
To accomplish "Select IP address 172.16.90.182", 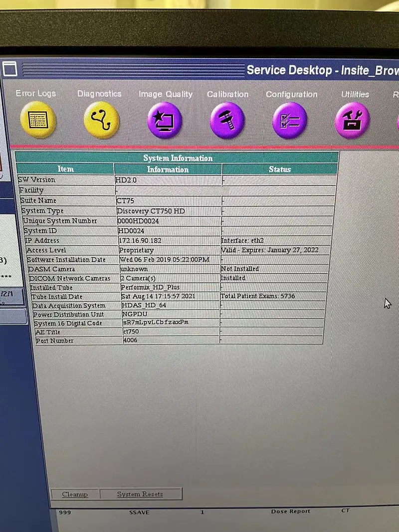I will coord(140,240).
